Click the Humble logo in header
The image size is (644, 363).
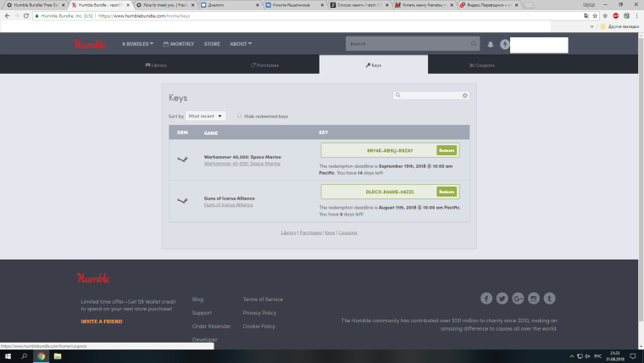point(89,44)
